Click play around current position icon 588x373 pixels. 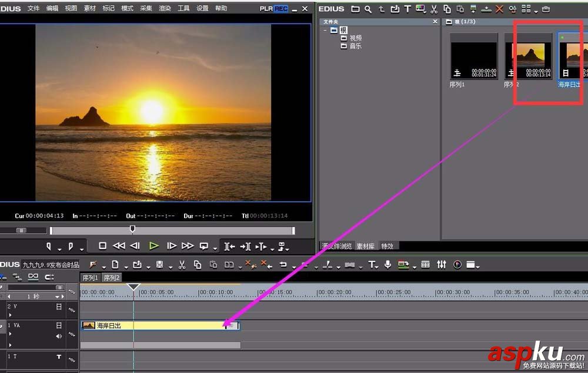tap(261, 246)
